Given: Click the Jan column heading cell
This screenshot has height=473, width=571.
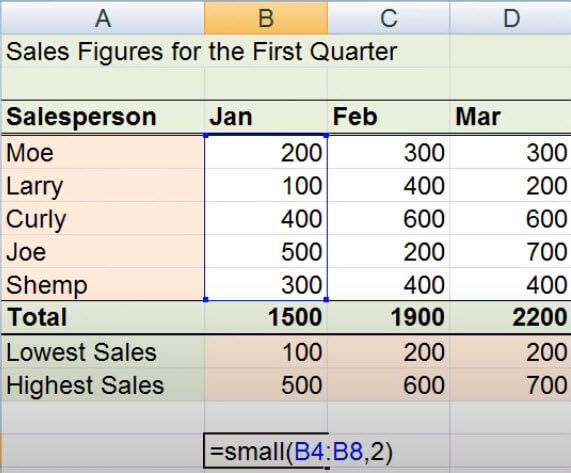Looking at the screenshot, I should click(266, 117).
